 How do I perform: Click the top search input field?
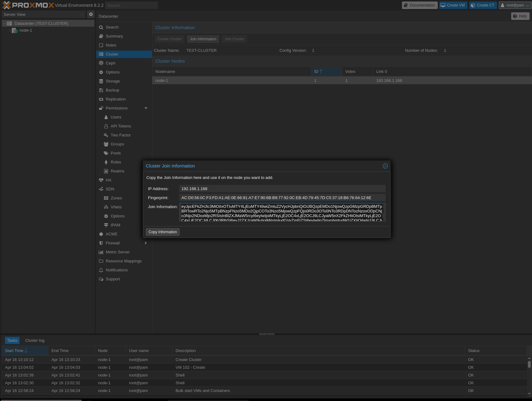[x=131, y=5]
